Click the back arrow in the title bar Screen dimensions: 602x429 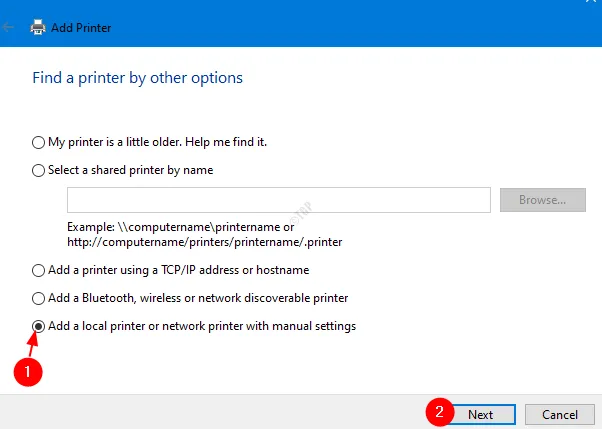tap(10, 27)
